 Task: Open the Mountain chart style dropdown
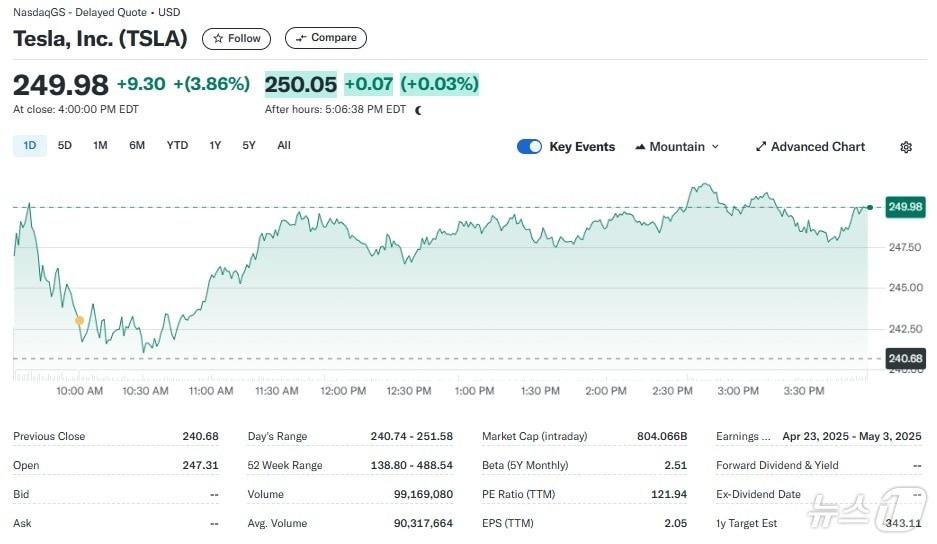(677, 147)
